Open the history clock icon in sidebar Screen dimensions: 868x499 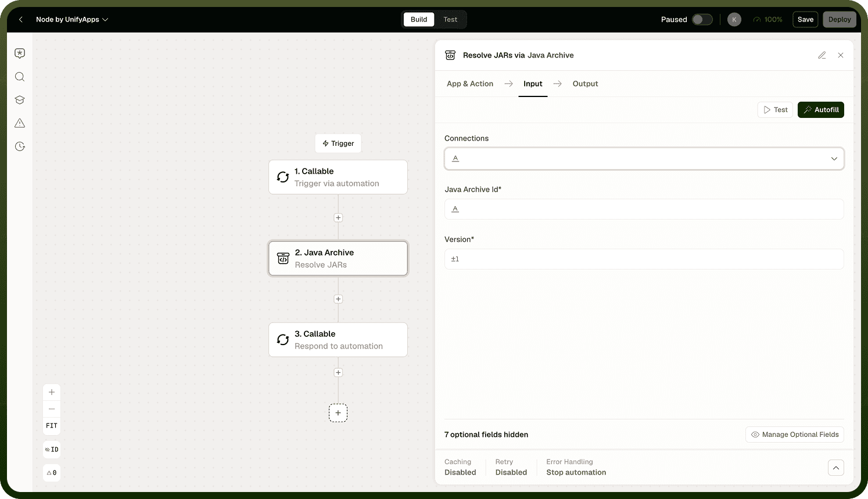[20, 146]
